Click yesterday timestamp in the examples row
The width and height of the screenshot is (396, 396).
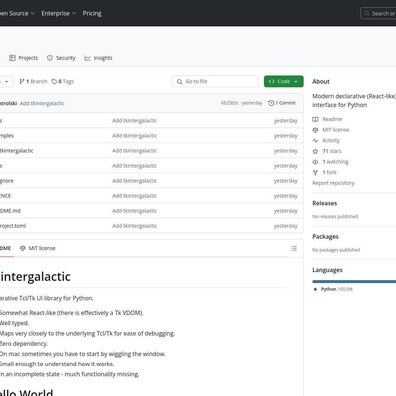click(x=286, y=136)
